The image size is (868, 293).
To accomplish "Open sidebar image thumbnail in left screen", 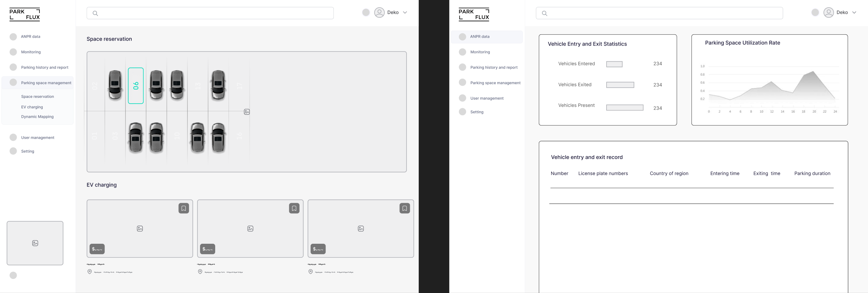I will [35, 243].
